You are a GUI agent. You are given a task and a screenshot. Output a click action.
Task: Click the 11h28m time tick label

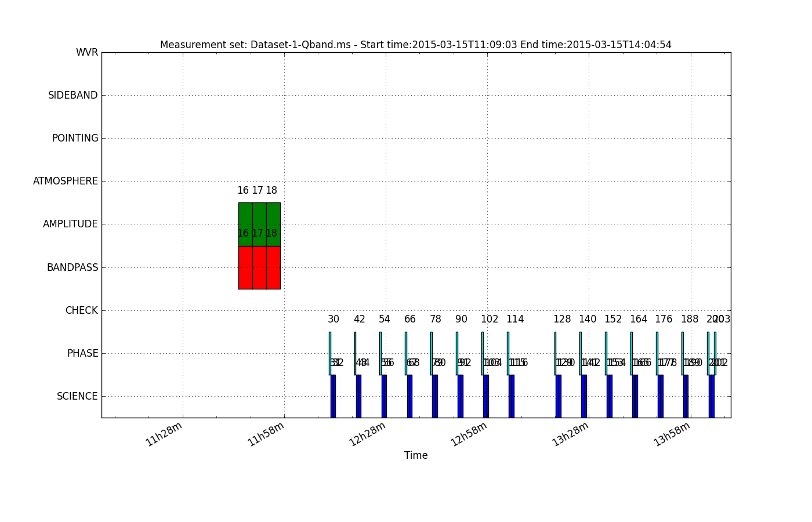pyautogui.click(x=164, y=434)
